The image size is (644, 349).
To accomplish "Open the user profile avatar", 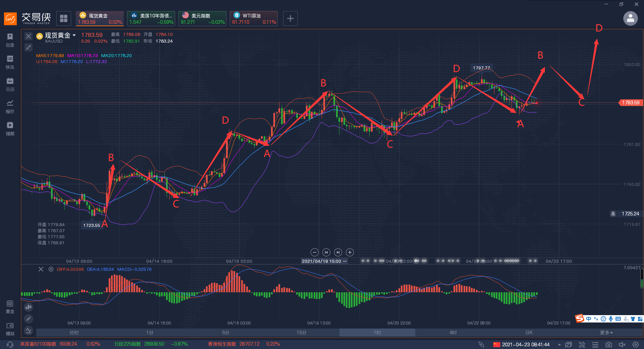I will click(x=630, y=18).
